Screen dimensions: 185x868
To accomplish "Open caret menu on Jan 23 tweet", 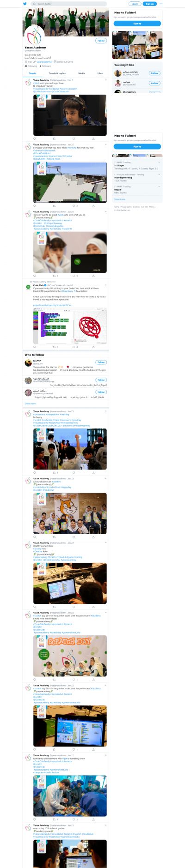I will pos(105,411).
